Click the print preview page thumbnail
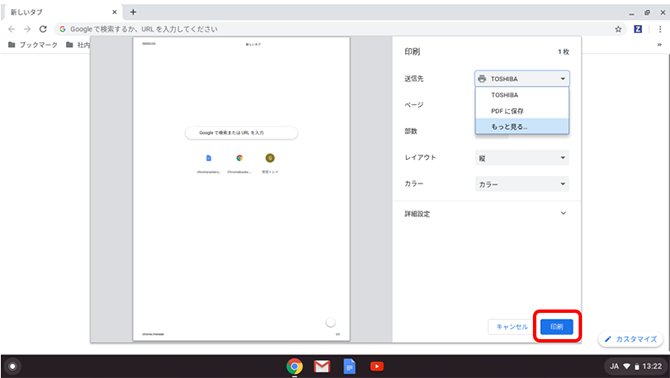 tap(241, 189)
